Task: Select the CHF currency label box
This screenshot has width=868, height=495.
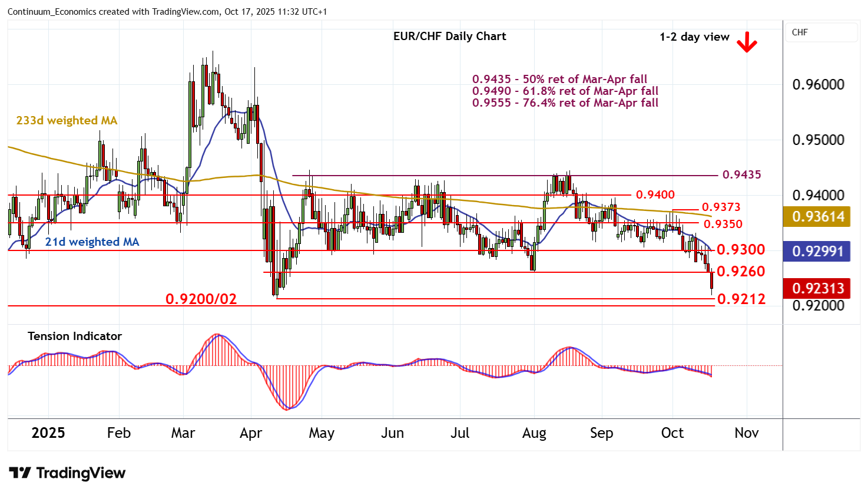Action: pos(821,32)
